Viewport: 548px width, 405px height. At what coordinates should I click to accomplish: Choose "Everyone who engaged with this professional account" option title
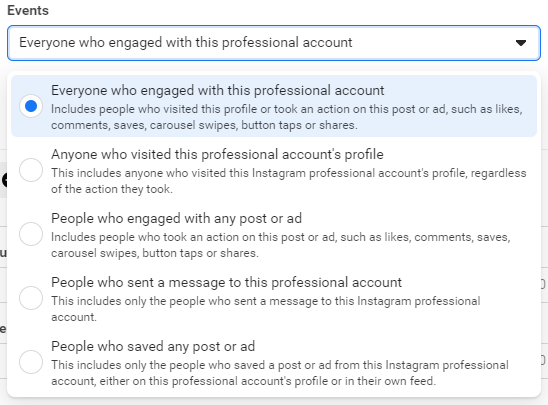[217, 91]
